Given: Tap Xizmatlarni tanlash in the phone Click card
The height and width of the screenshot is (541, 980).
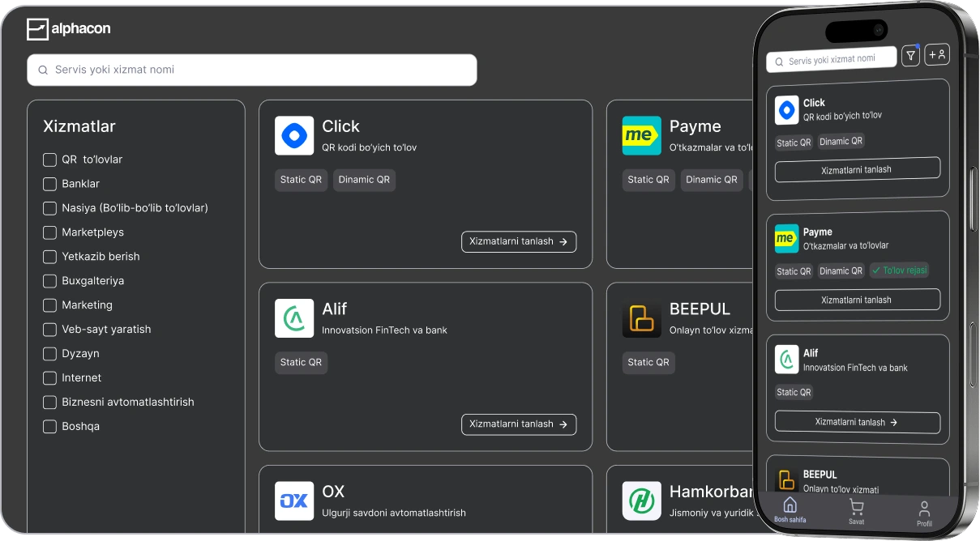Looking at the screenshot, I should pos(858,170).
